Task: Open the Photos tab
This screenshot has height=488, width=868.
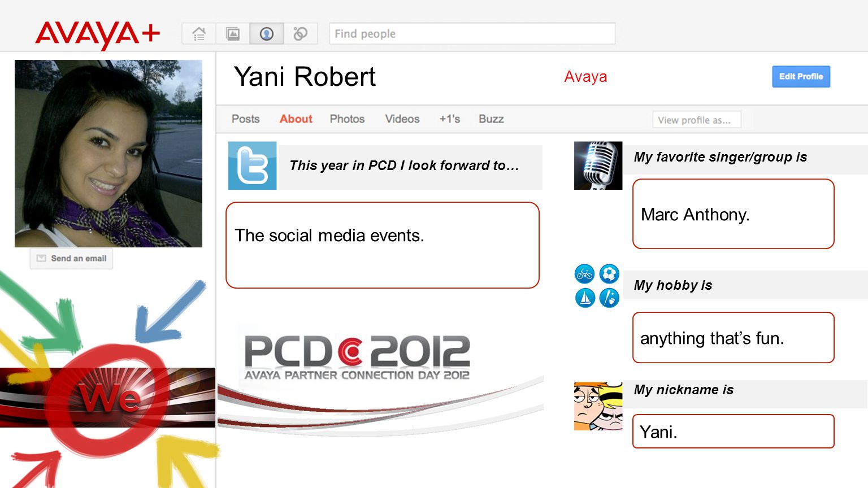Action: (348, 119)
